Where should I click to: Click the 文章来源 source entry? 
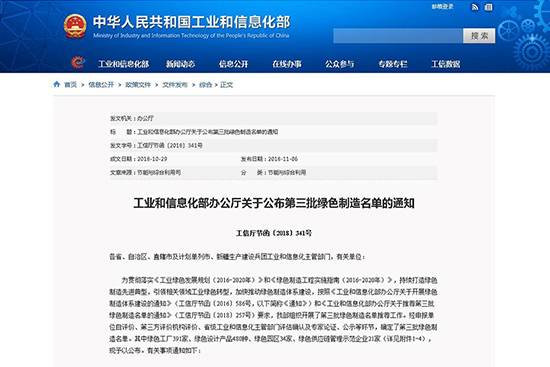pos(146,173)
